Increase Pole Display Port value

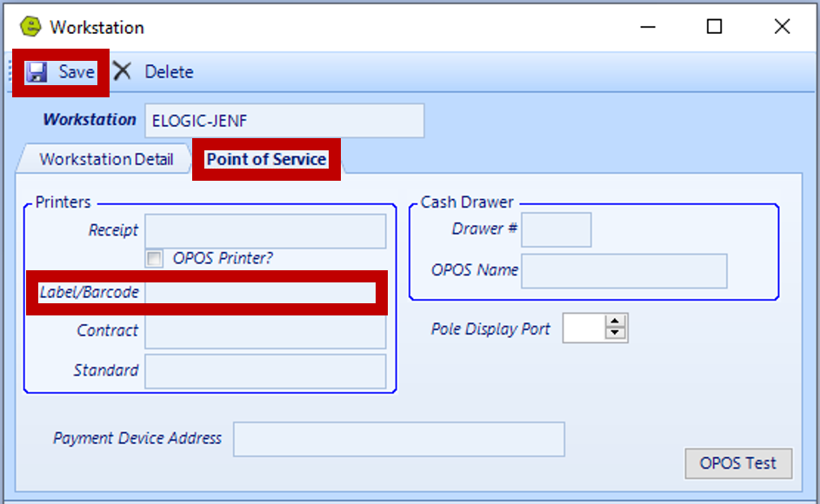click(615, 322)
